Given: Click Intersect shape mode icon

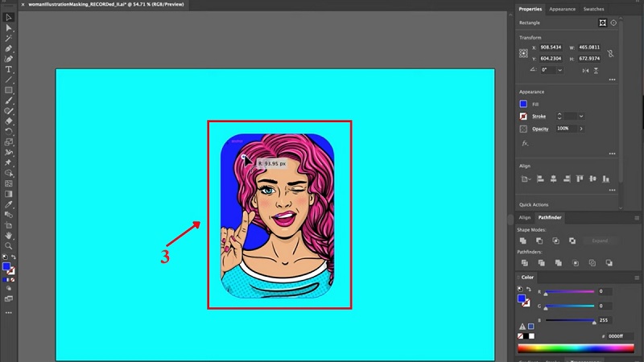Looking at the screenshot, I should pyautogui.click(x=555, y=241).
